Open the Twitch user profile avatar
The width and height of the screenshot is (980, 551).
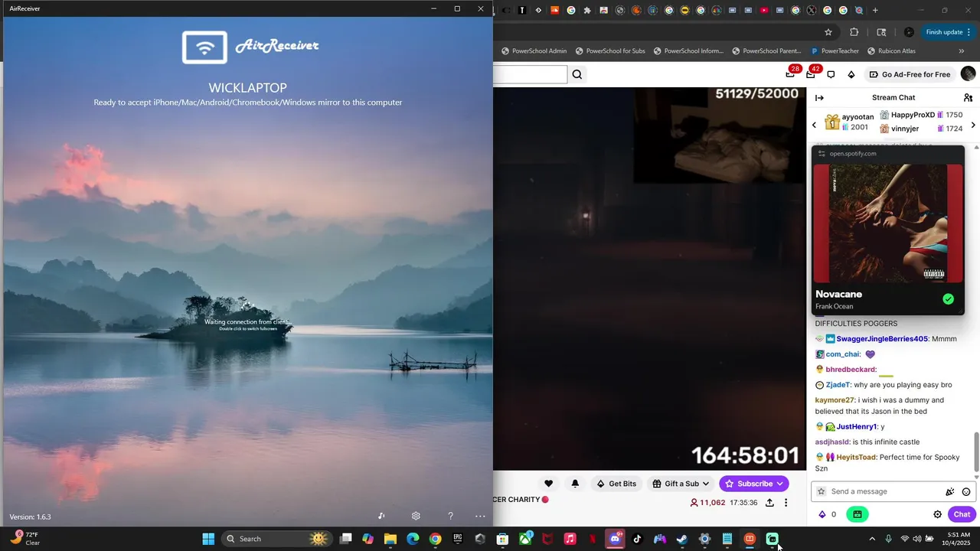click(x=968, y=74)
